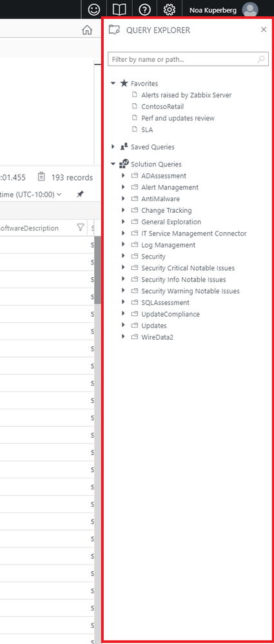Click the WireData2 folder icon
The height and width of the screenshot is (644, 274).
[x=134, y=337]
